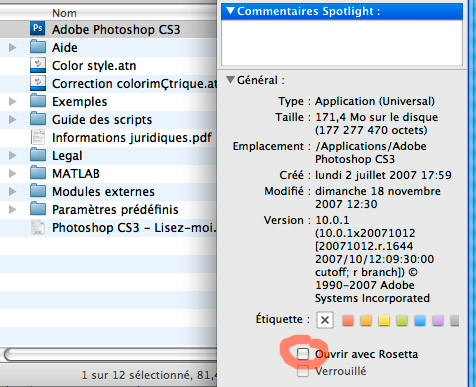476x387 pixels.
Task: Click the 10.0.1 version value
Action: click(x=332, y=220)
